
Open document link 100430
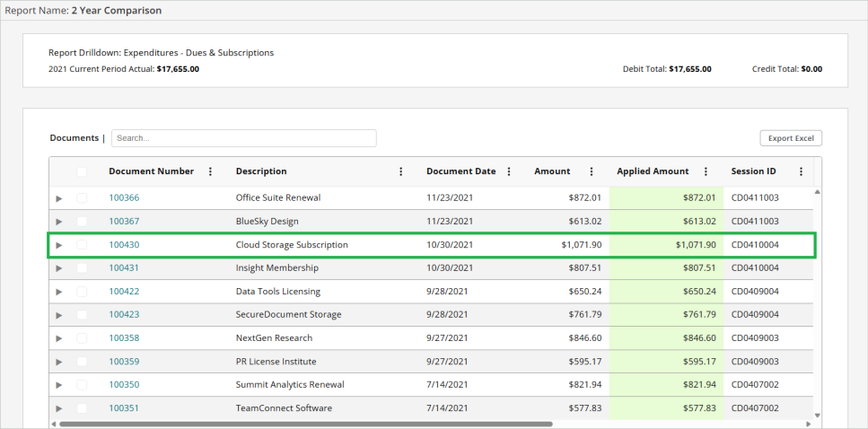[x=124, y=245]
